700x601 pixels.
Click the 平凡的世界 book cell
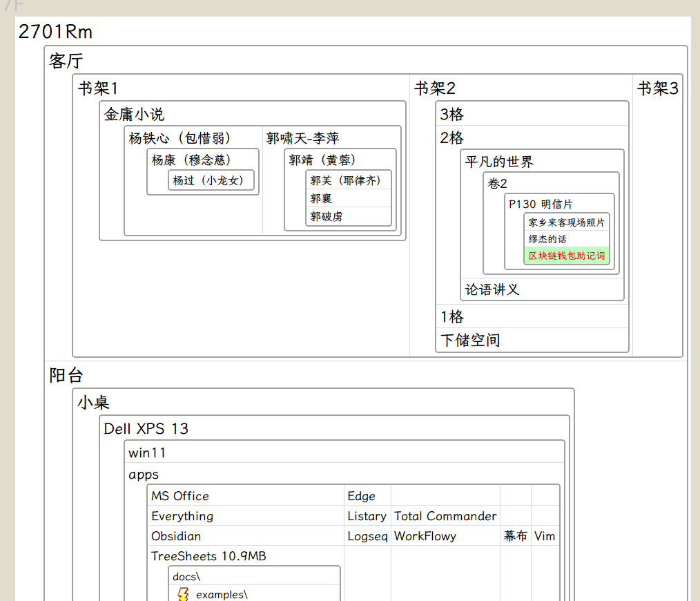pyautogui.click(x=499, y=162)
